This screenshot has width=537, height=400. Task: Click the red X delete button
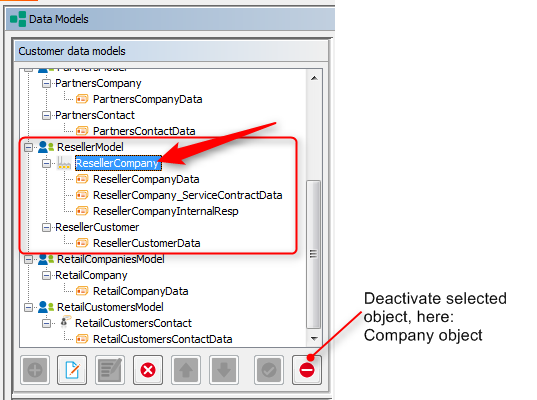148,370
